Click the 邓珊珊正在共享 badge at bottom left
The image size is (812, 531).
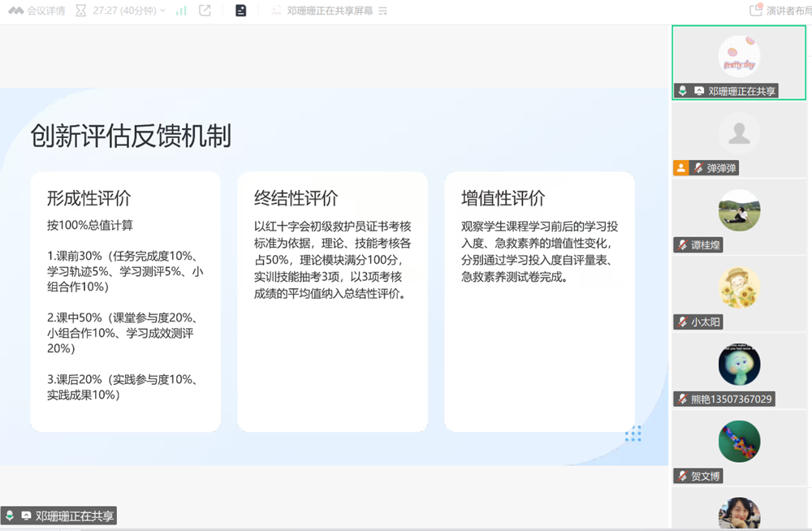58,516
